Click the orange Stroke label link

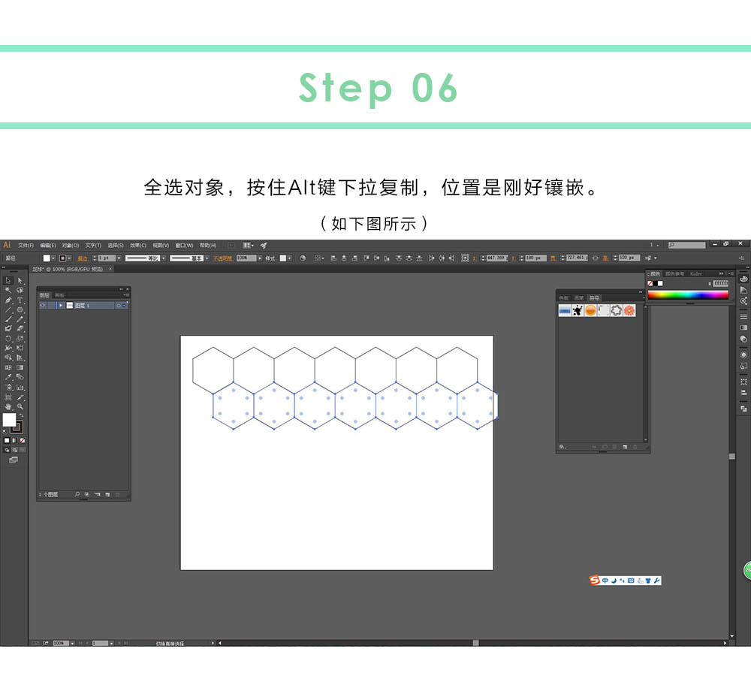(83, 258)
